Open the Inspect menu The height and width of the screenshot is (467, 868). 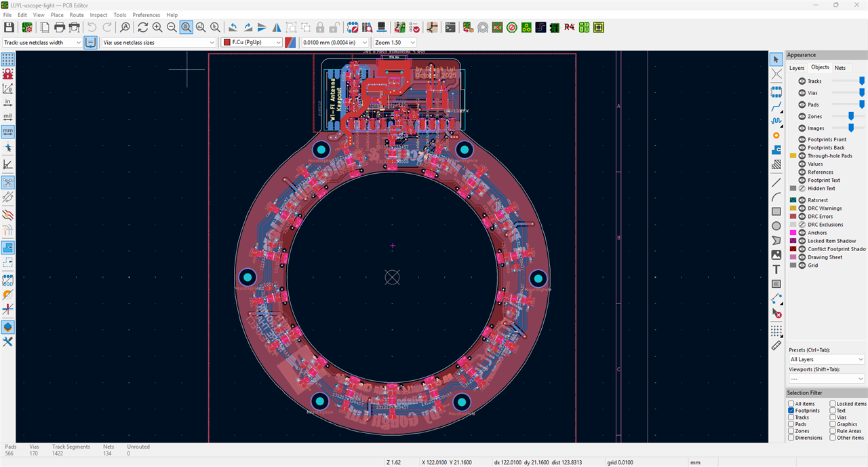[x=98, y=15]
